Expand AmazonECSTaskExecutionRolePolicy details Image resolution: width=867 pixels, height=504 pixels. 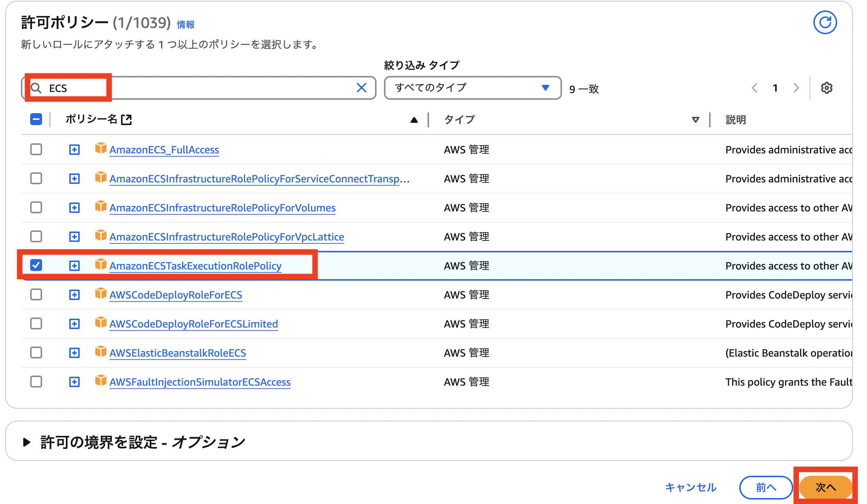(x=74, y=266)
